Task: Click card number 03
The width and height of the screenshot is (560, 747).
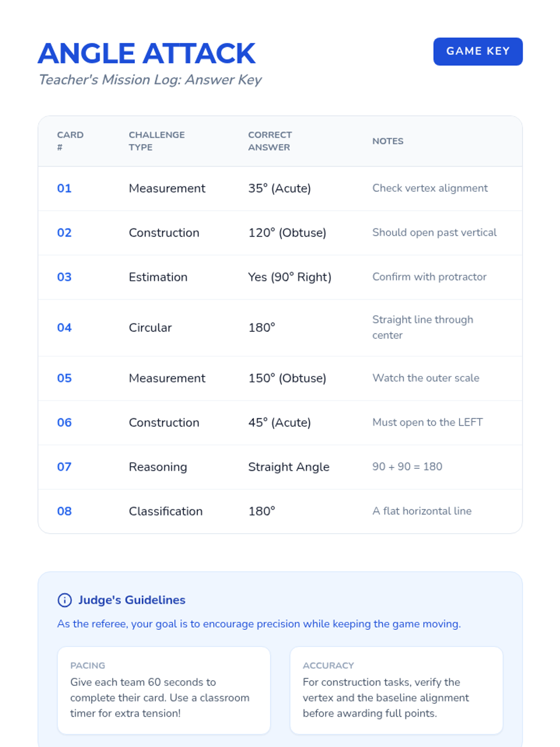Action: coord(64,277)
